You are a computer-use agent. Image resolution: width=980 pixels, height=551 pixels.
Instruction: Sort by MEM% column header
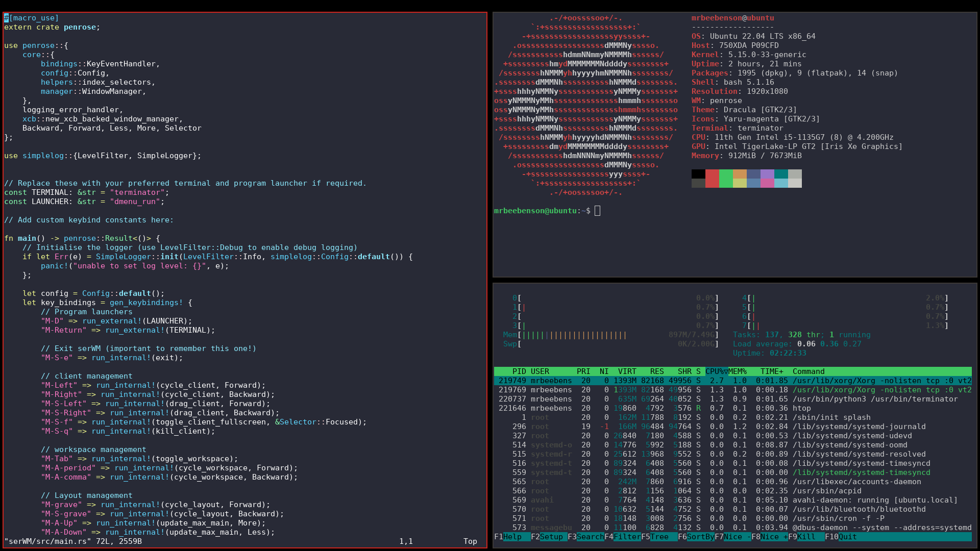click(738, 371)
